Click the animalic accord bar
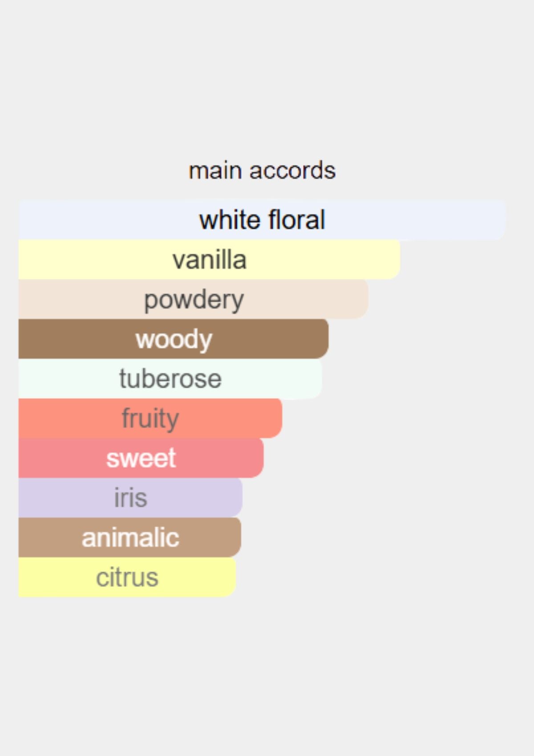This screenshot has width=534, height=756. point(130,537)
